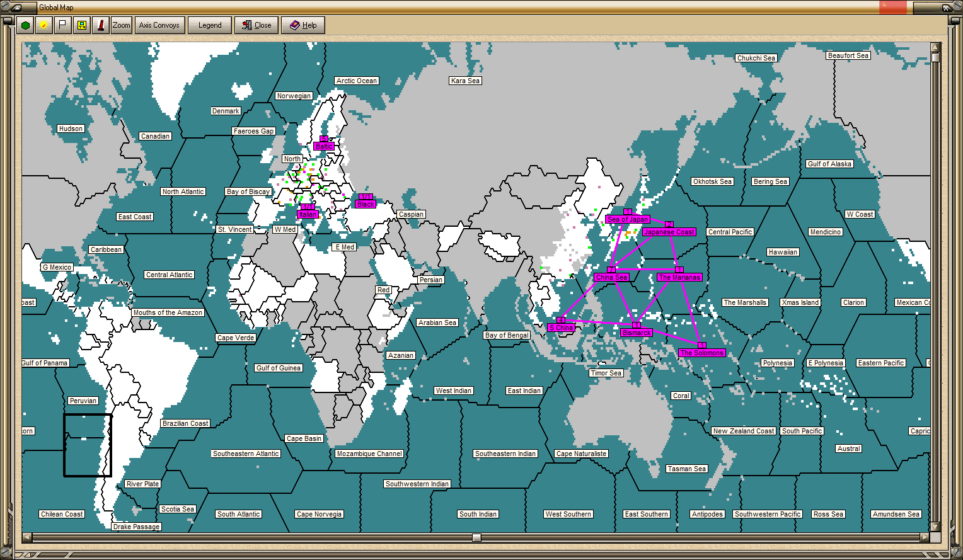The height and width of the screenshot is (560, 963).
Task: Click the horizontal scrollbar left arrow
Action: (26, 537)
